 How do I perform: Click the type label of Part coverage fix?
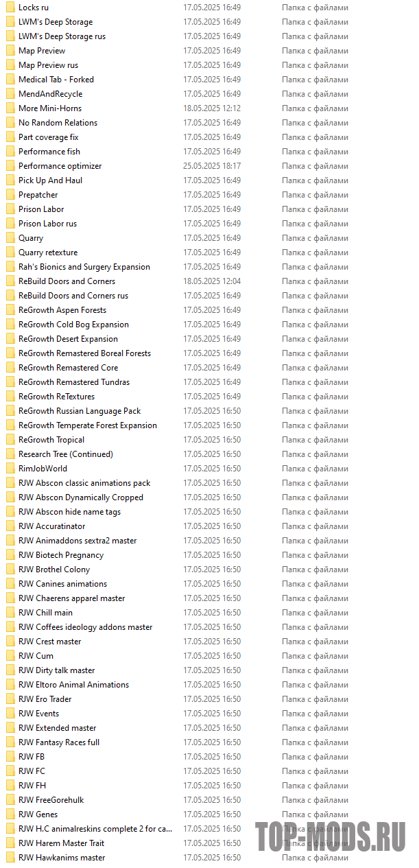315,137
